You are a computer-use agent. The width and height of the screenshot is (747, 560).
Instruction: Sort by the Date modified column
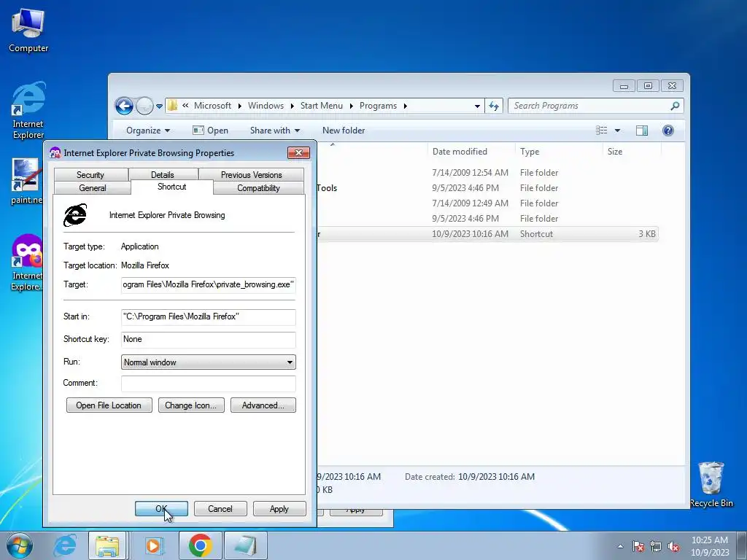(471, 152)
